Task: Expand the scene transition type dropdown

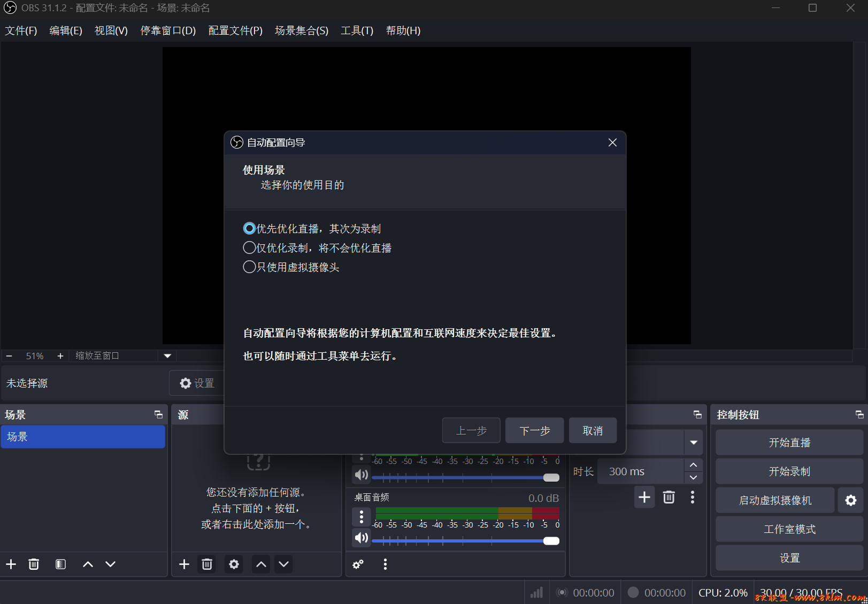Action: [694, 443]
